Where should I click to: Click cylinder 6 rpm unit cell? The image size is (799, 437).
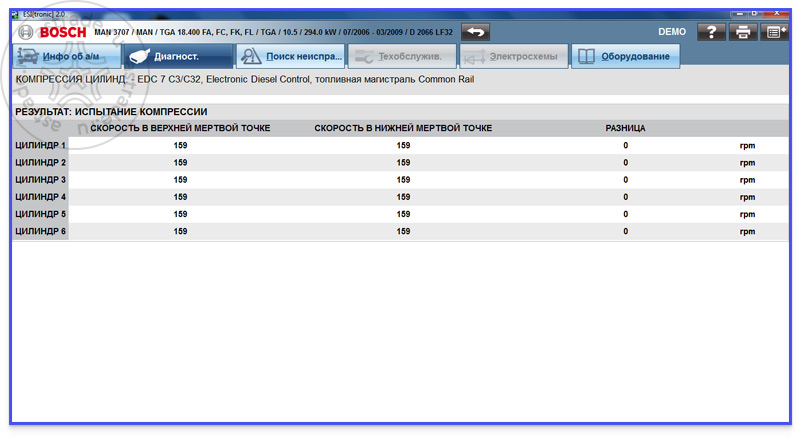tap(747, 231)
